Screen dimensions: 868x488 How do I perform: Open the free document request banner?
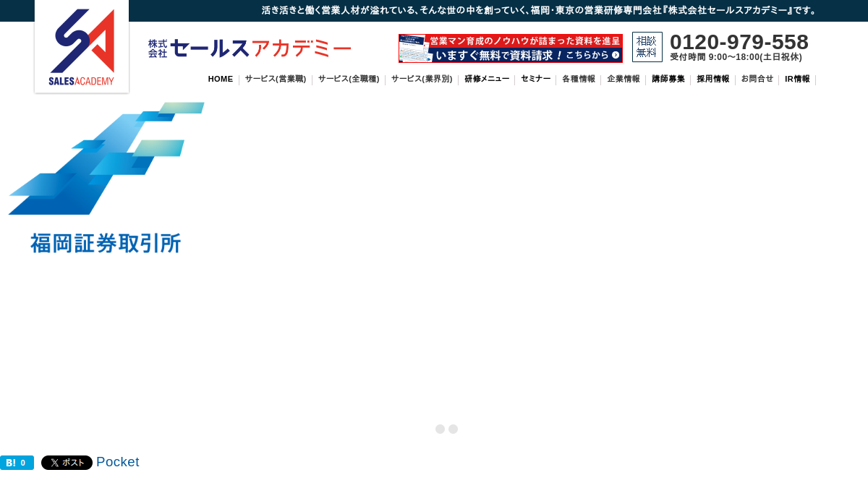tap(511, 48)
